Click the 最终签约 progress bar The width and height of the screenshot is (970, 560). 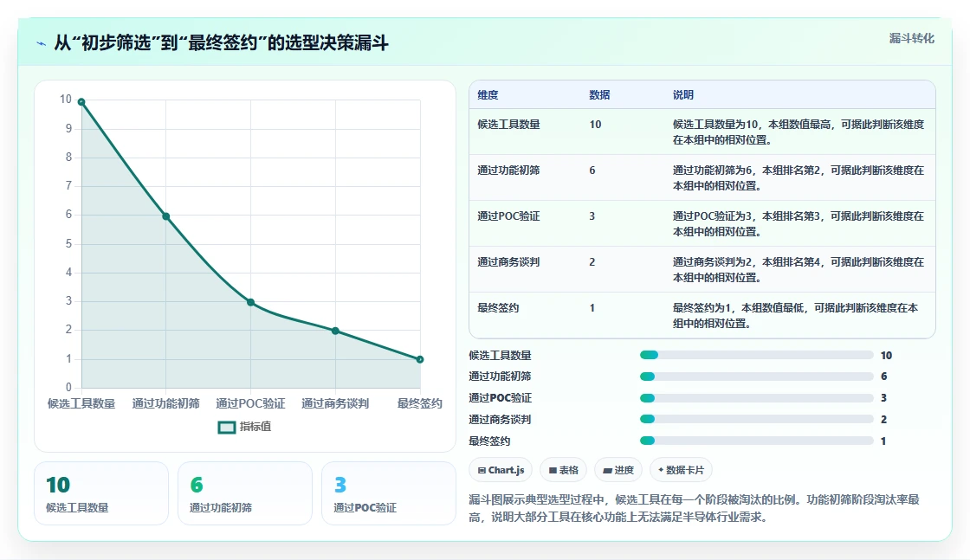click(757, 441)
